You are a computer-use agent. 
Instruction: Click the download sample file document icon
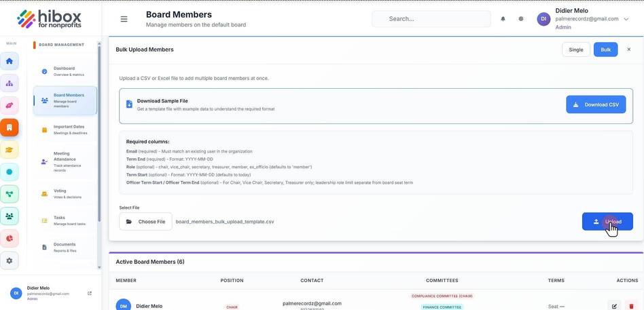[129, 104]
